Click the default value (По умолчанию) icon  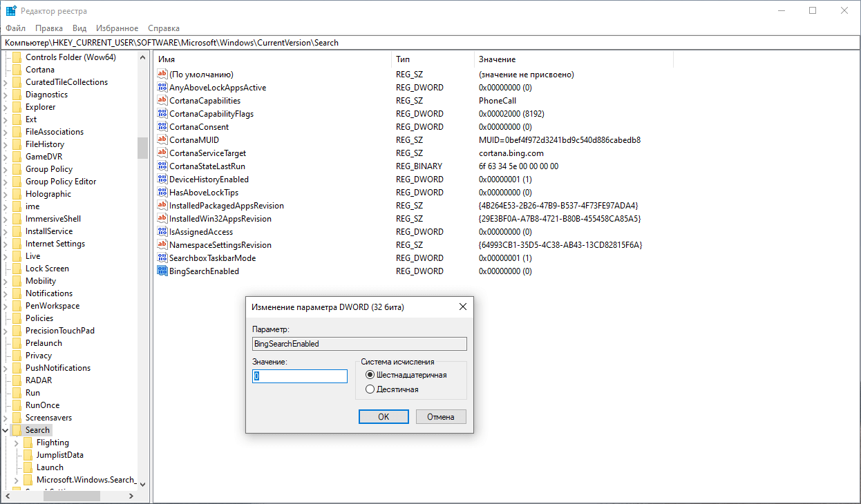tap(162, 75)
